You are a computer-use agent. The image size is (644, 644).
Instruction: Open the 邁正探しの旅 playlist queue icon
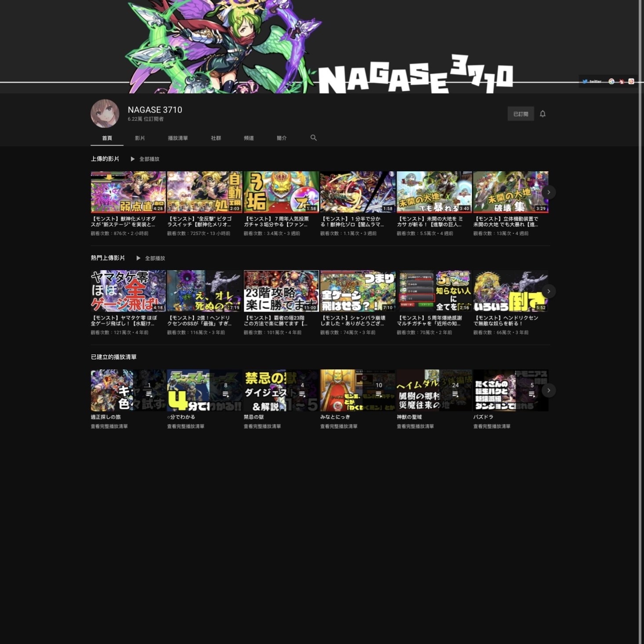149,394
